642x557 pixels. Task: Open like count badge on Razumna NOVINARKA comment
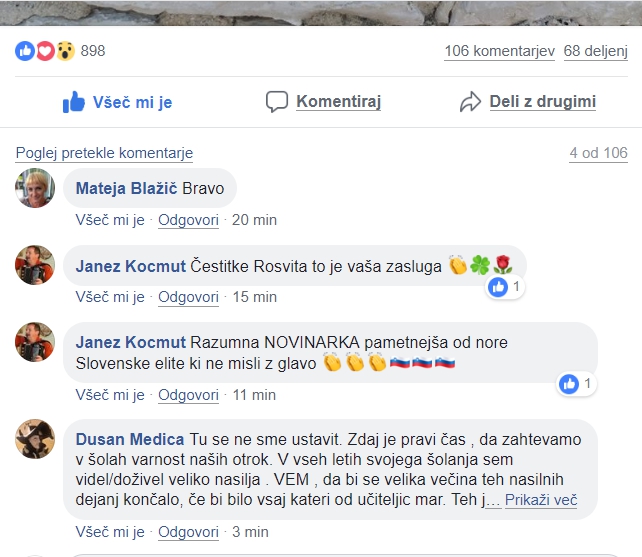click(x=576, y=384)
